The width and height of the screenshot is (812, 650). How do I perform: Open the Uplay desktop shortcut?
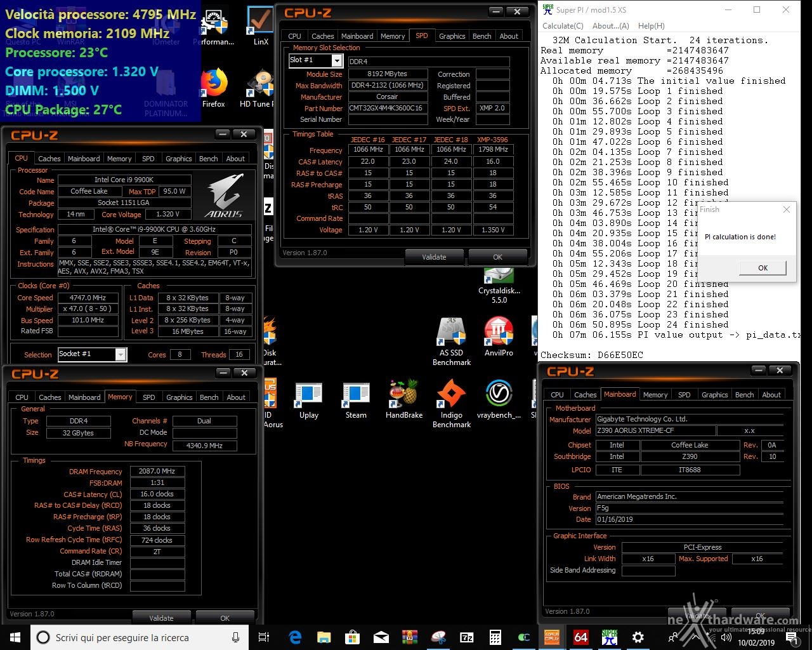(x=309, y=400)
